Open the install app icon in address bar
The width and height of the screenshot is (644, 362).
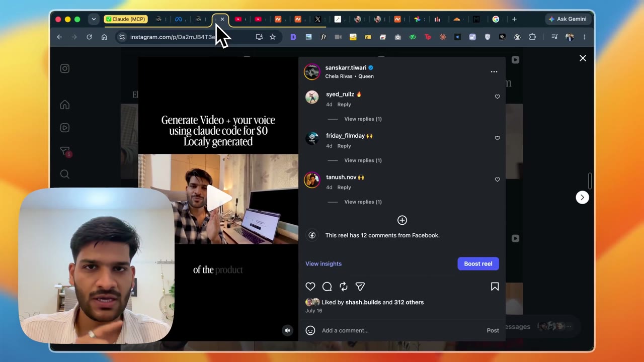coord(259,37)
